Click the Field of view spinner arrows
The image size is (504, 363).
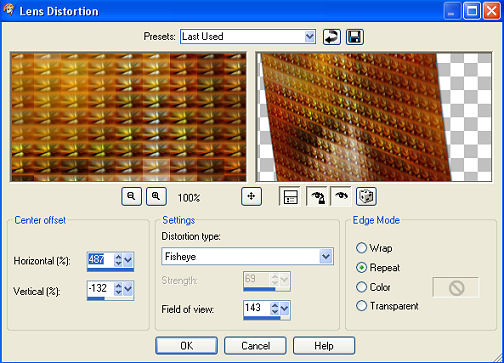(x=275, y=308)
